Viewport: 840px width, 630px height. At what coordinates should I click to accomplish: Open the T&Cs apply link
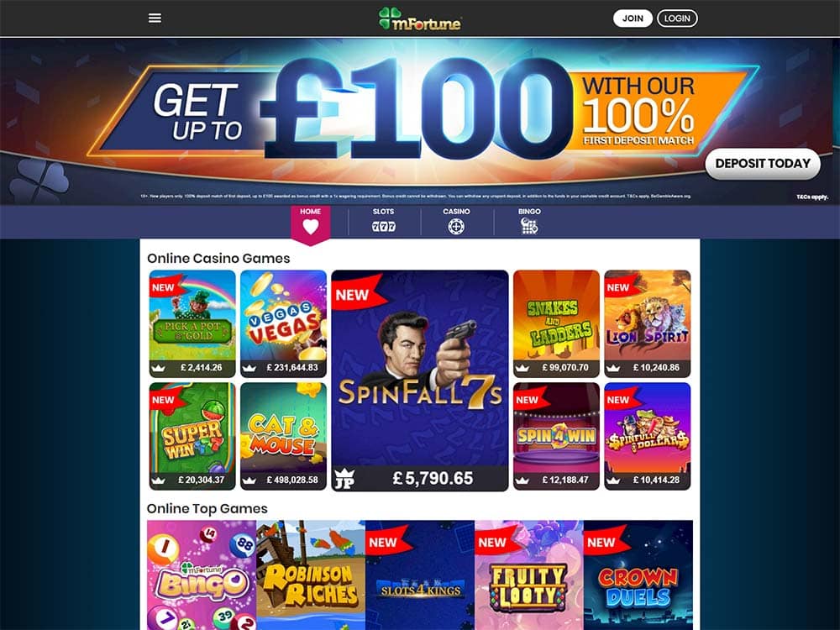coord(812,197)
